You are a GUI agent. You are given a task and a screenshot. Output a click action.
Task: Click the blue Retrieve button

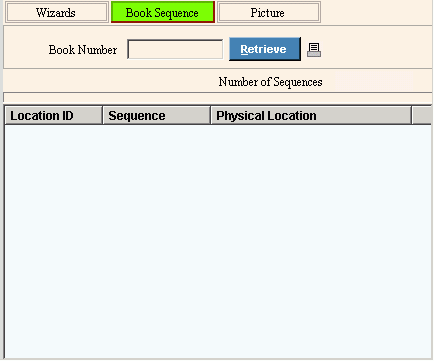click(x=265, y=49)
